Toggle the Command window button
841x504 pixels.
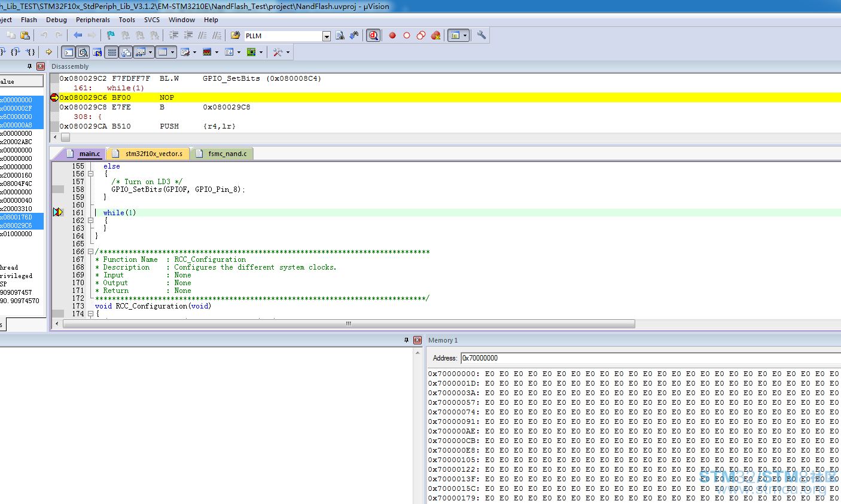(x=68, y=52)
